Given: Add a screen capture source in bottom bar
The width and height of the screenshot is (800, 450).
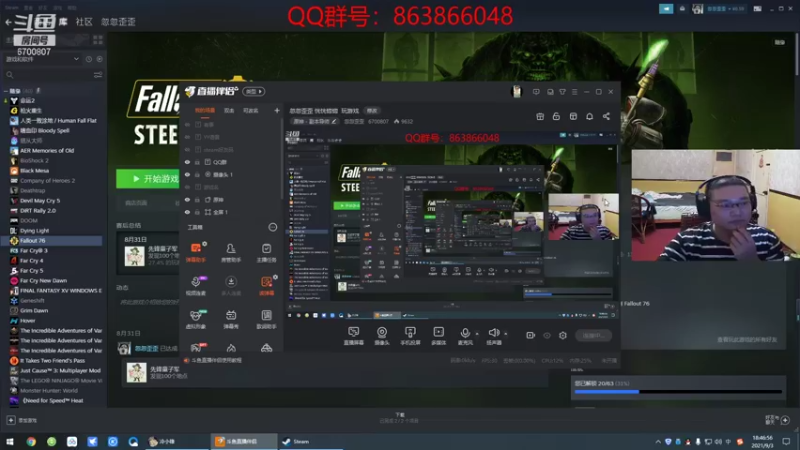Looking at the screenshot, I should pyautogui.click(x=353, y=335).
